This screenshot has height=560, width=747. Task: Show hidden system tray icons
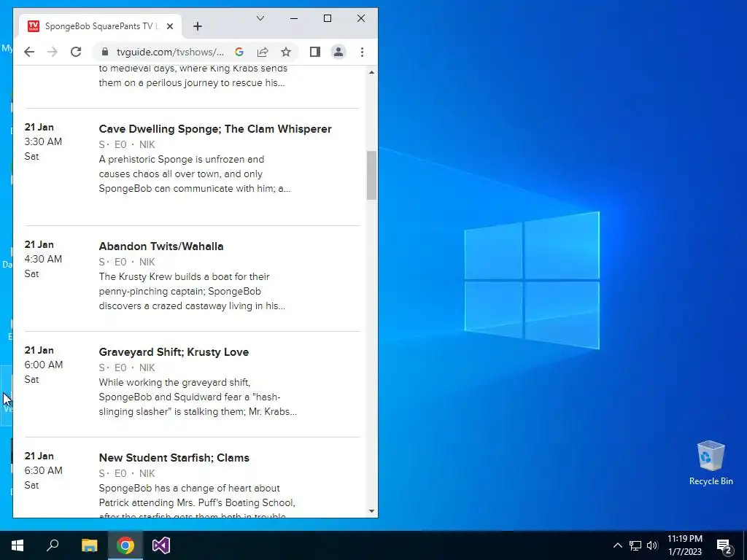pyautogui.click(x=617, y=545)
